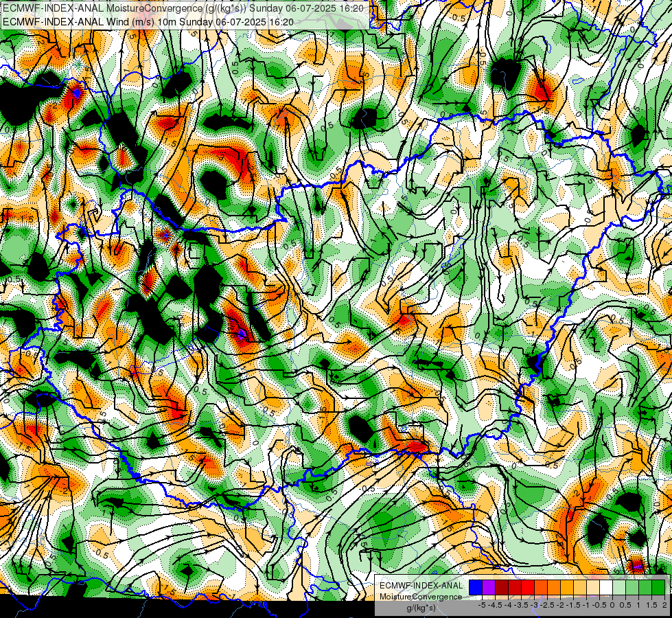The width and height of the screenshot is (672, 618).
Task: Click the legend label 'MoistureConvergence'
Action: pos(421,597)
